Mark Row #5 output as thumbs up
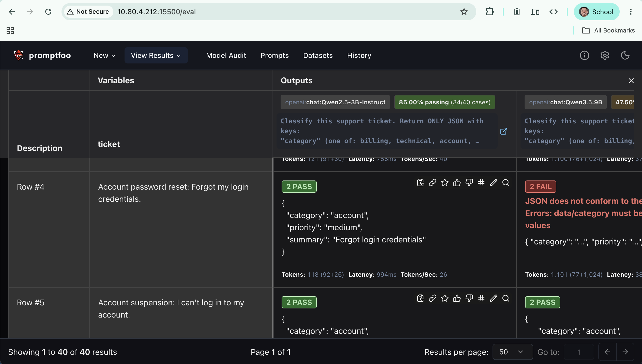This screenshot has height=364, width=642. [x=457, y=298]
